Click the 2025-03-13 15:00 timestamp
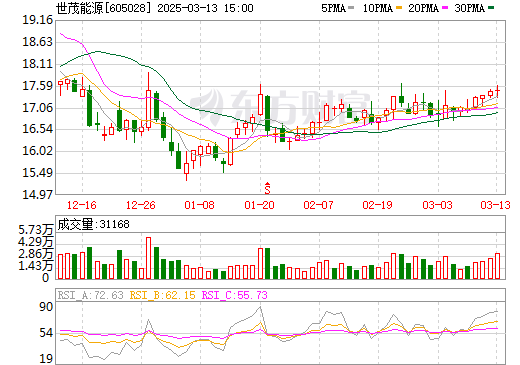Image resolution: width=520 pixels, height=365 pixels. pos(205,8)
